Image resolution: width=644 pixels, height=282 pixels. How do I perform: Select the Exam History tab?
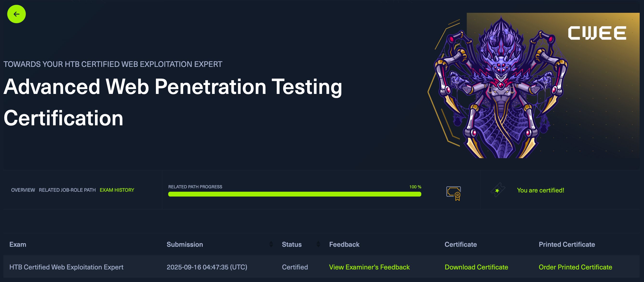coord(117,190)
